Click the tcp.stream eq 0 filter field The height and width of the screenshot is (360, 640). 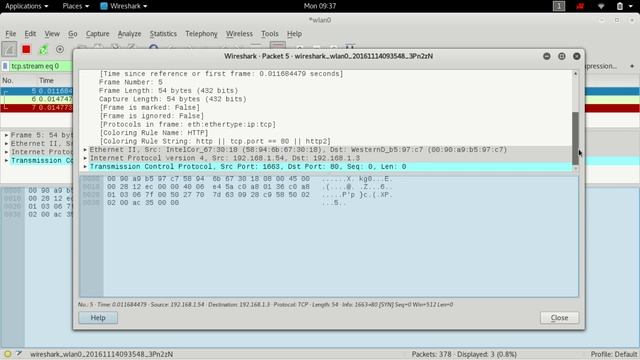coord(41,66)
